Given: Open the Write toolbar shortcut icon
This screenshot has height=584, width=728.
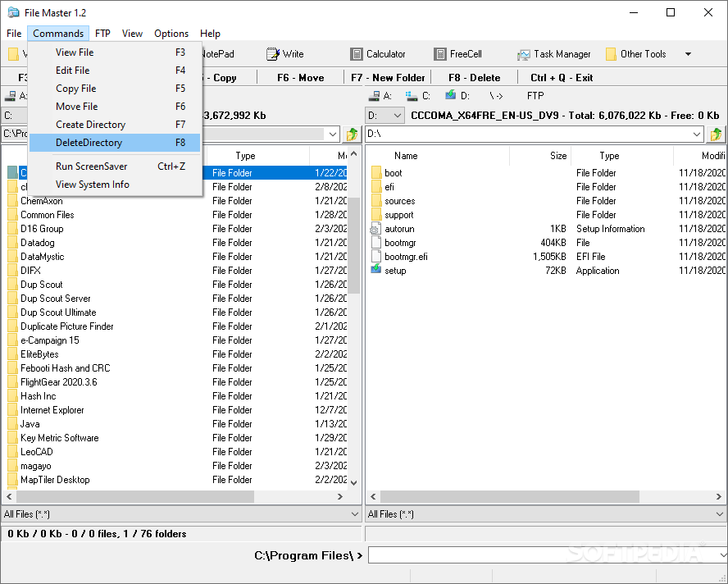Looking at the screenshot, I should coord(273,54).
